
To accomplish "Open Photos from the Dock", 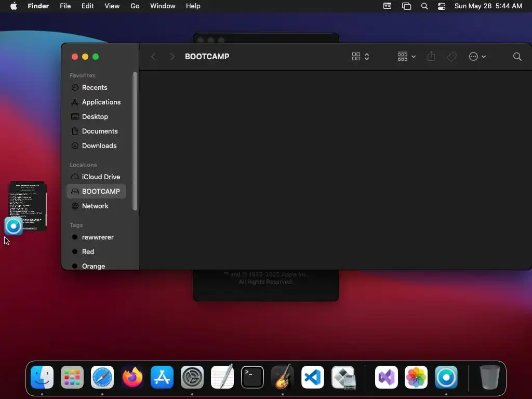I will click(x=416, y=377).
